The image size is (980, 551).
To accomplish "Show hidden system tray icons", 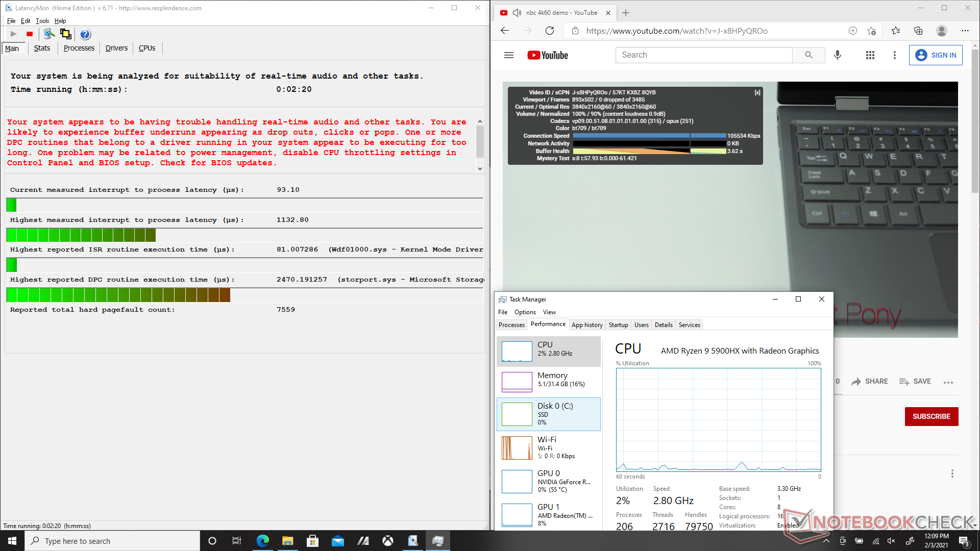I will pos(826,541).
